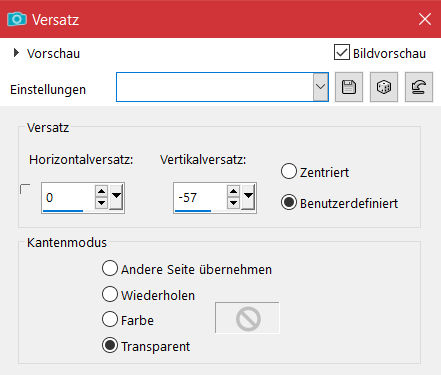Open the Horizontalversatz slider dropdown arrow
The height and width of the screenshot is (375, 441).
(x=116, y=197)
